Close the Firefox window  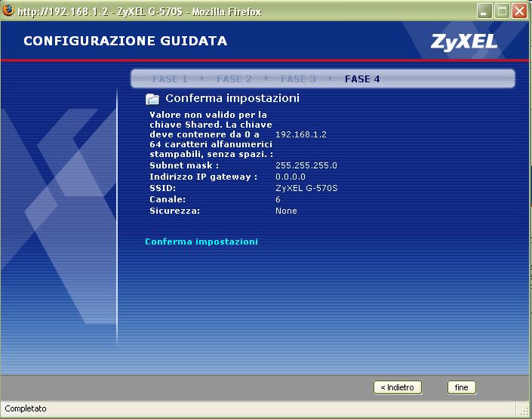(519, 11)
